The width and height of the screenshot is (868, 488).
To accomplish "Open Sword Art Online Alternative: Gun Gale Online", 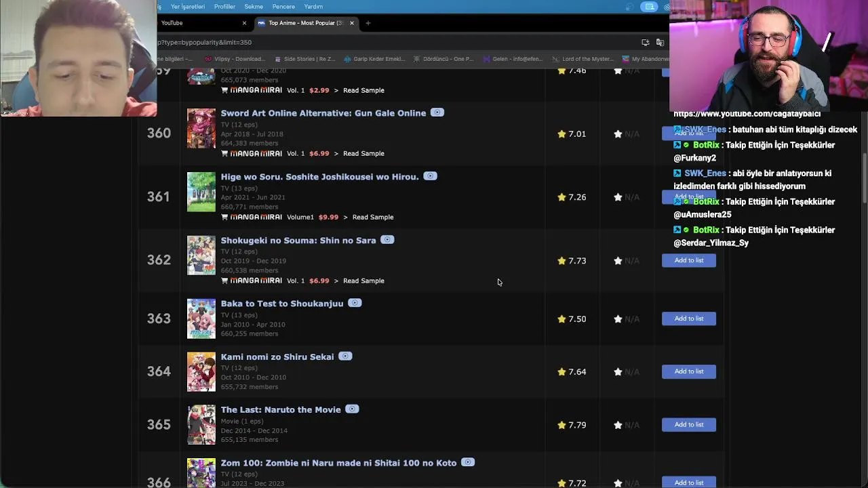I will pyautogui.click(x=323, y=113).
